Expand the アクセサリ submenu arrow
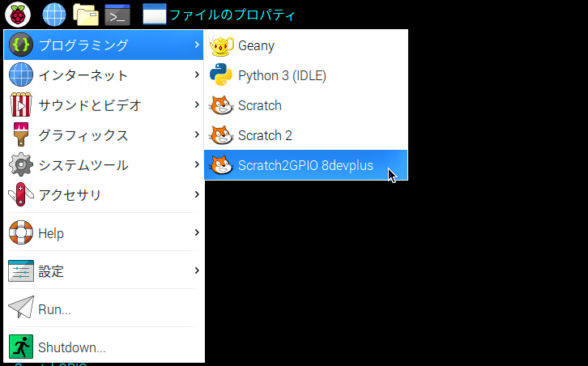Viewport: 588px width, 366px height. (197, 194)
